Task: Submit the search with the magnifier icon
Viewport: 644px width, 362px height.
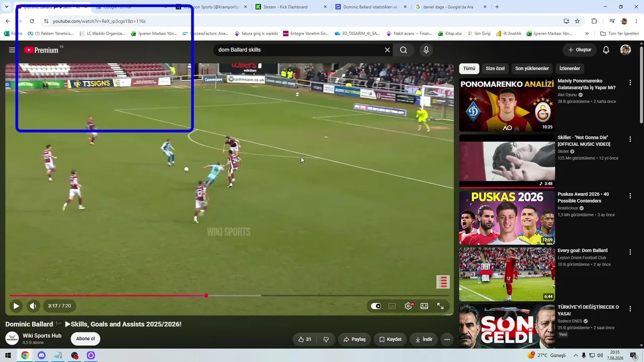Action: (404, 50)
